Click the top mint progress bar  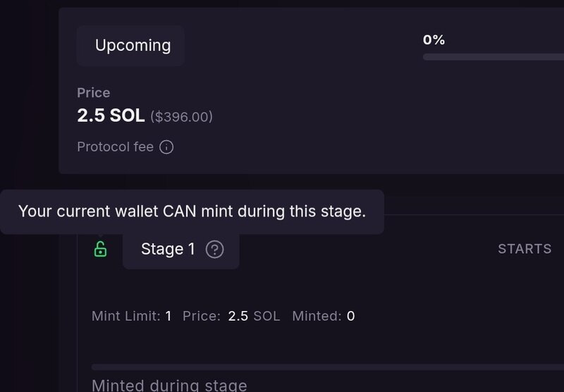point(492,57)
